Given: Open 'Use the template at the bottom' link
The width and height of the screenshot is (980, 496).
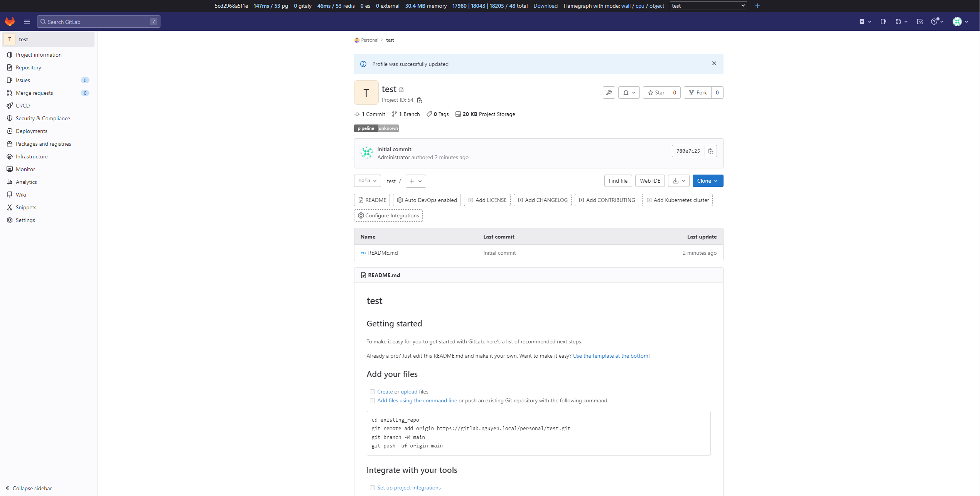Looking at the screenshot, I should click(611, 356).
